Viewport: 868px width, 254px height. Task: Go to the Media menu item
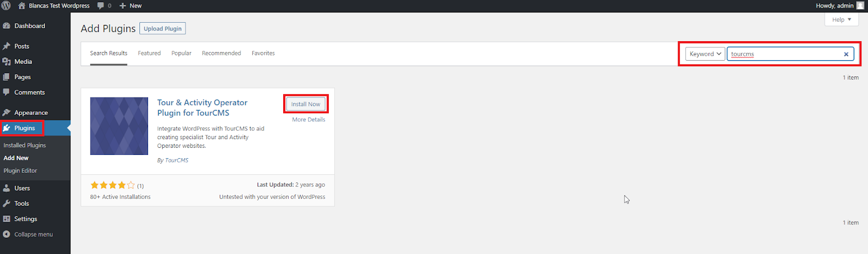click(x=23, y=62)
